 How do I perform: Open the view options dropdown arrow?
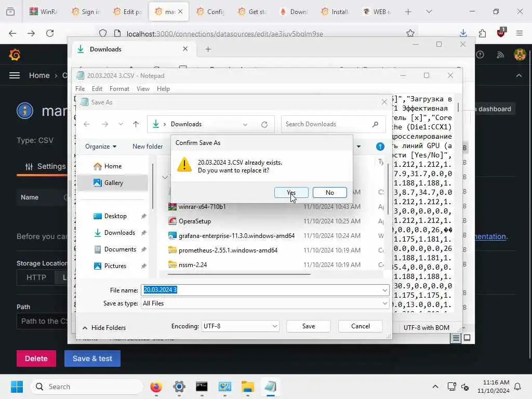(x=358, y=147)
